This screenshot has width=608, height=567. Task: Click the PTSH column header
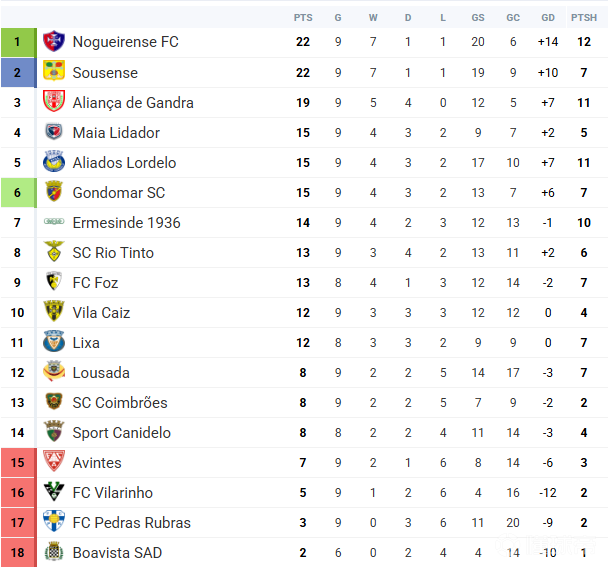584,17
